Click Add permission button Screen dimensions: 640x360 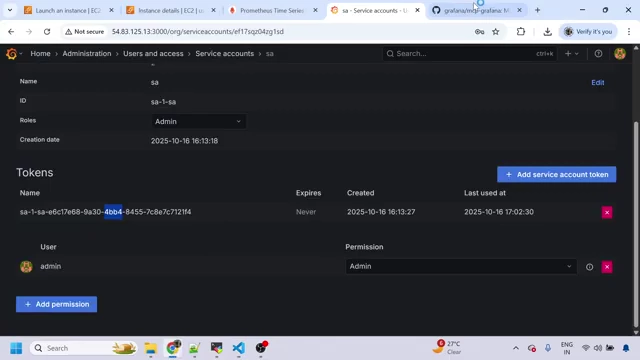coord(56,304)
